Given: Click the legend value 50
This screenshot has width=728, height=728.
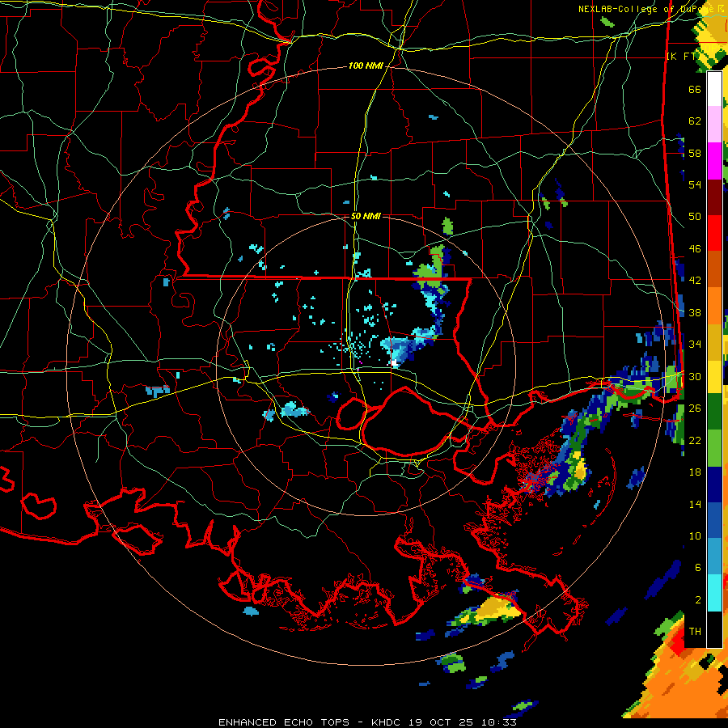Looking at the screenshot, I should click(x=695, y=216).
